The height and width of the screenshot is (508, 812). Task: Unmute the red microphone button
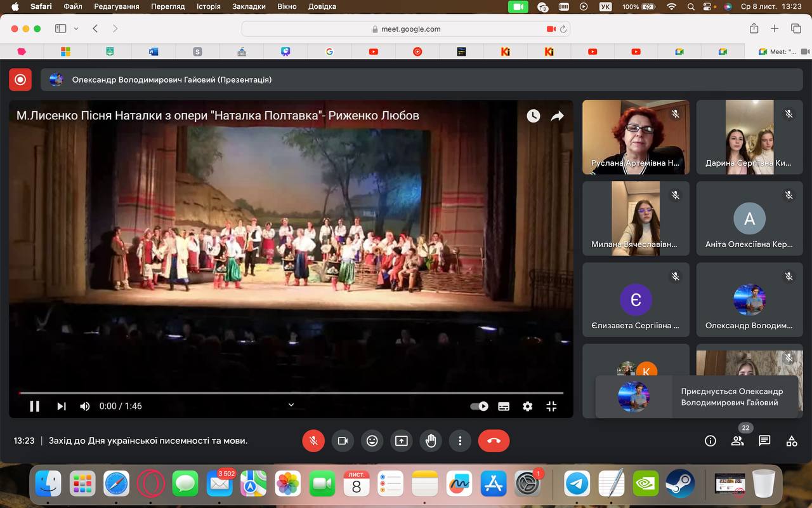pyautogui.click(x=313, y=441)
